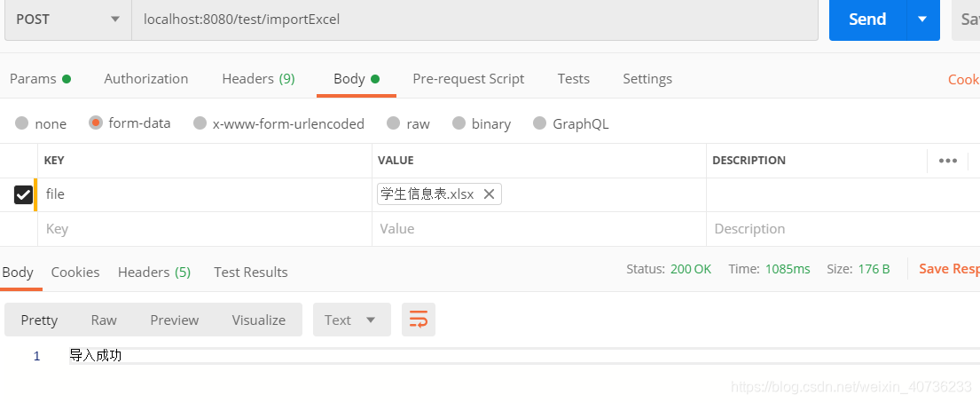Choose x-www-form-urlencoded body type

pos(200,124)
